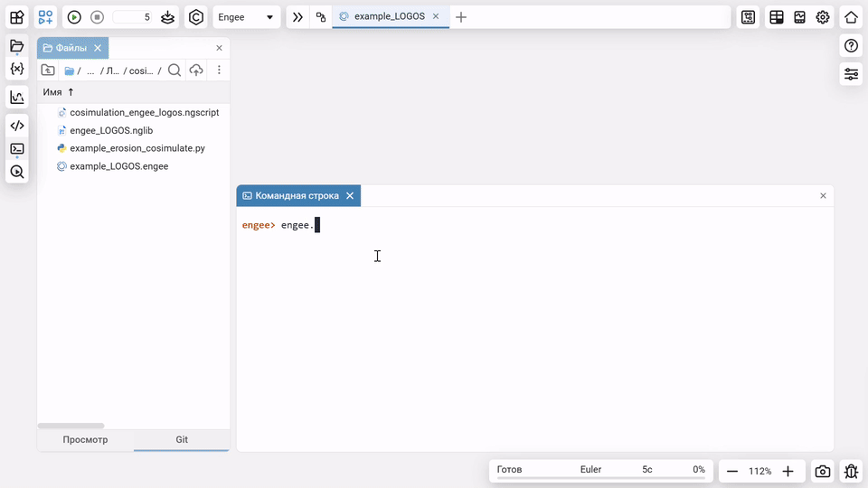Open the block library icon

[x=17, y=17]
